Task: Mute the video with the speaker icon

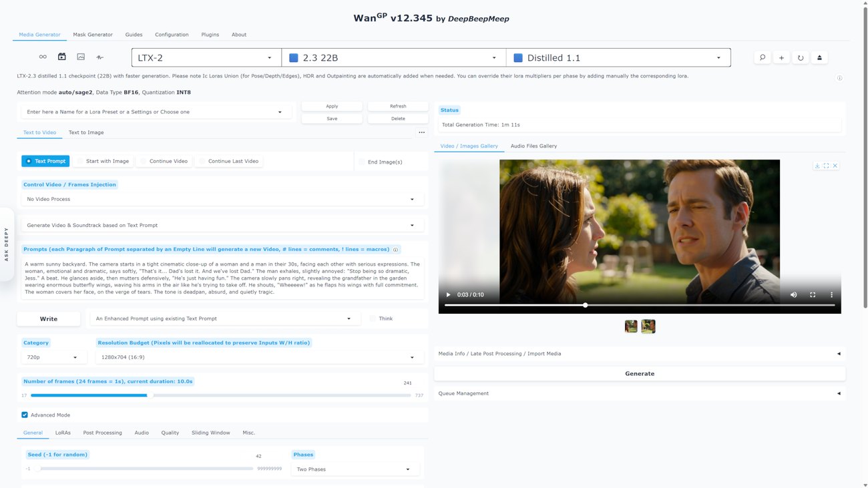Action: [x=794, y=294]
